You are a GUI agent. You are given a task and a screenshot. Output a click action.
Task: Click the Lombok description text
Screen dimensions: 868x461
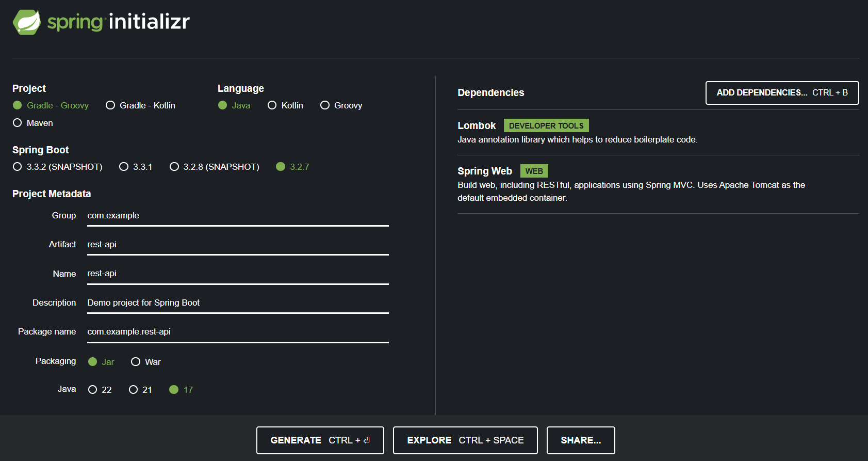(x=577, y=139)
